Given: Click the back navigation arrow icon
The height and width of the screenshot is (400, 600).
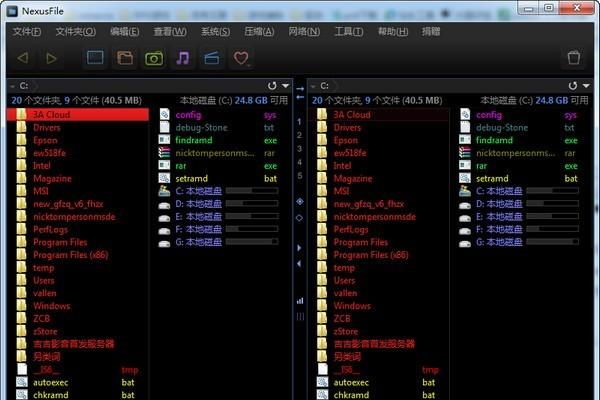Looking at the screenshot, I should click(23, 59).
